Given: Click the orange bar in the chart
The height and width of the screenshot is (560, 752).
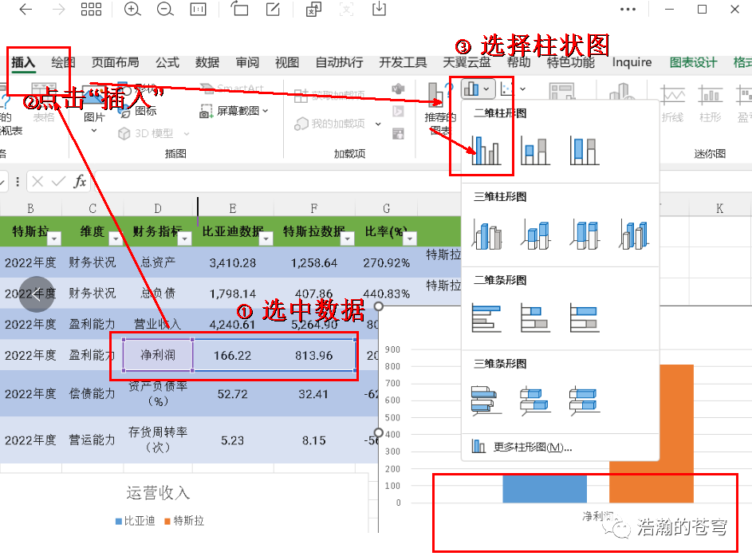Looking at the screenshot, I should [652, 483].
